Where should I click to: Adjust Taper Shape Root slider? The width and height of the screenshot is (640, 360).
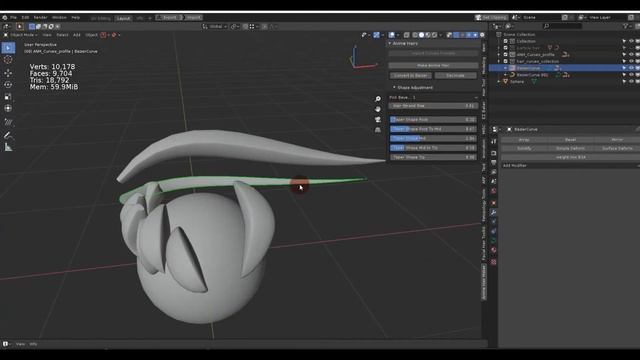(433, 120)
